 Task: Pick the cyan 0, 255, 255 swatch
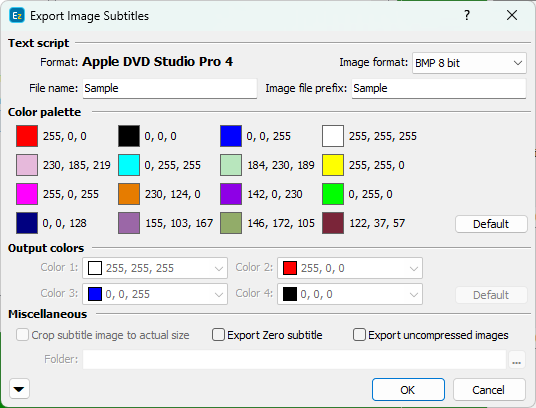(129, 165)
